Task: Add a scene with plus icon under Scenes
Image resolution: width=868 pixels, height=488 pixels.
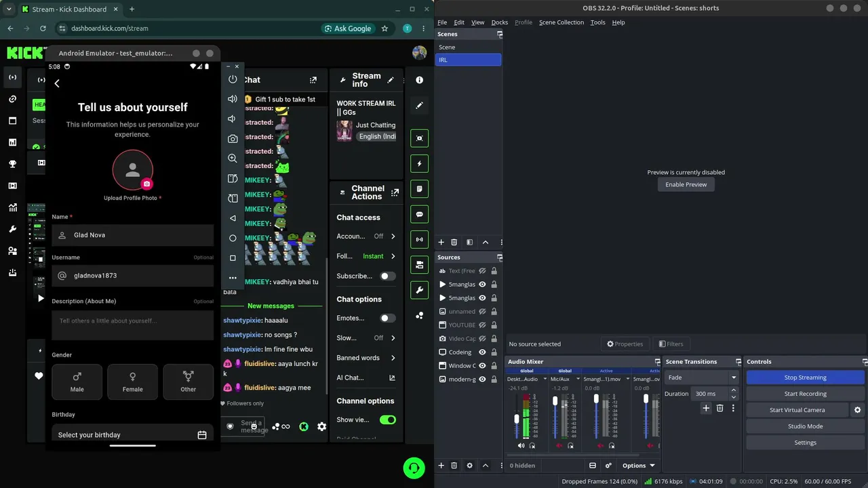Action: pos(441,242)
